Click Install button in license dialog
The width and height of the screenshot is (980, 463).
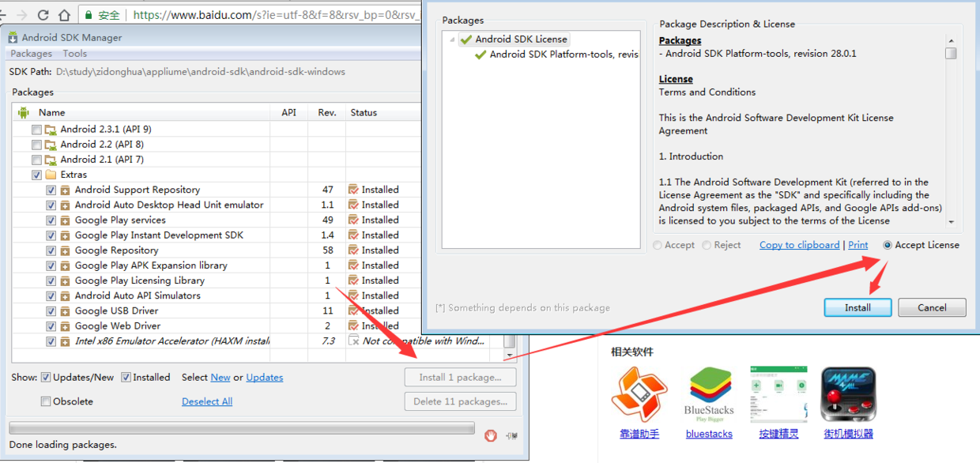click(x=857, y=308)
